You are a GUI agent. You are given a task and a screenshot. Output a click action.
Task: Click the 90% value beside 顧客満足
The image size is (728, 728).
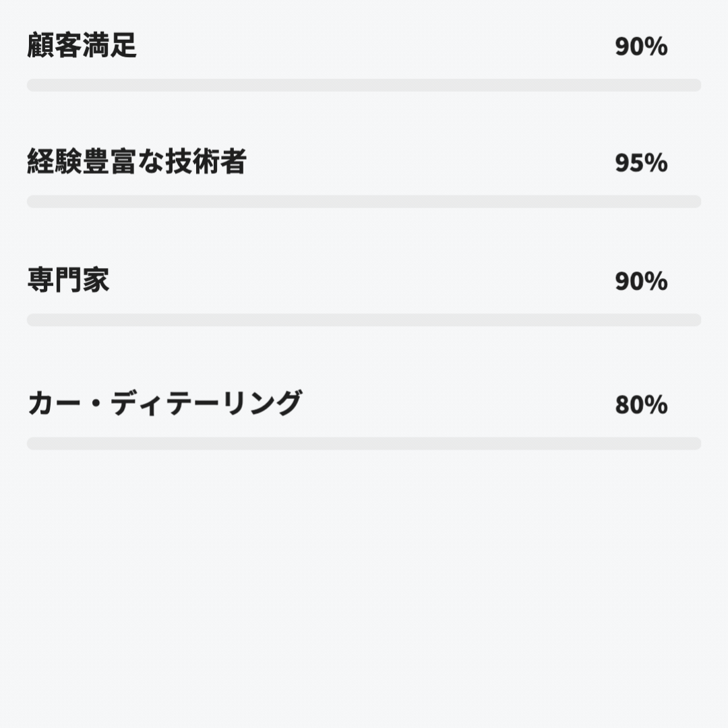(x=640, y=47)
